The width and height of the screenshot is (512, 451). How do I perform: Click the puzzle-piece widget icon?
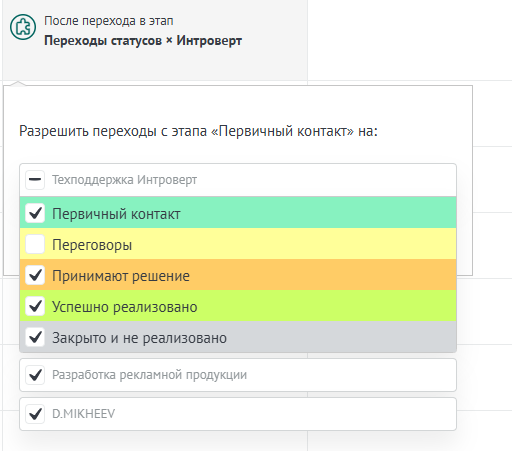coord(23,27)
